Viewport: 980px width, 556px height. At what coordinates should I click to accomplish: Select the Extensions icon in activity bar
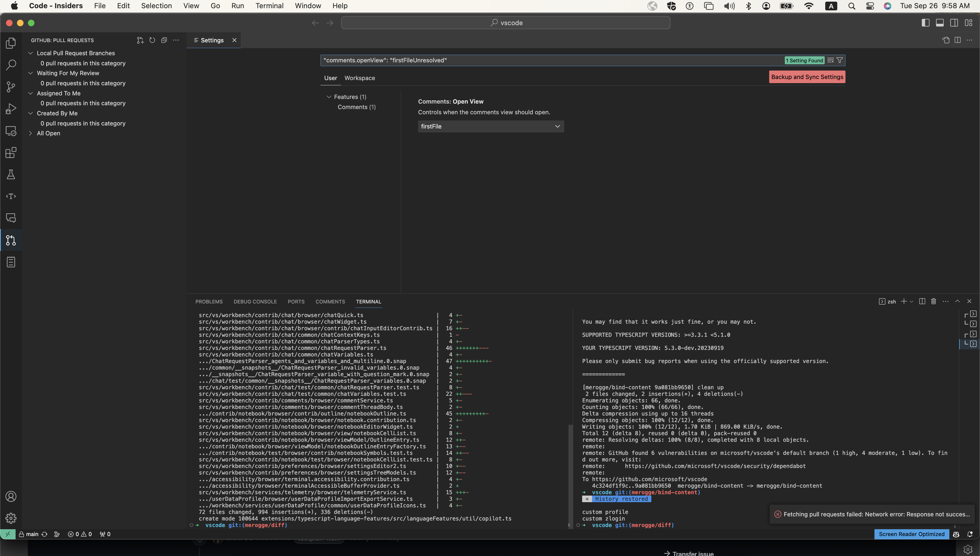pyautogui.click(x=11, y=152)
